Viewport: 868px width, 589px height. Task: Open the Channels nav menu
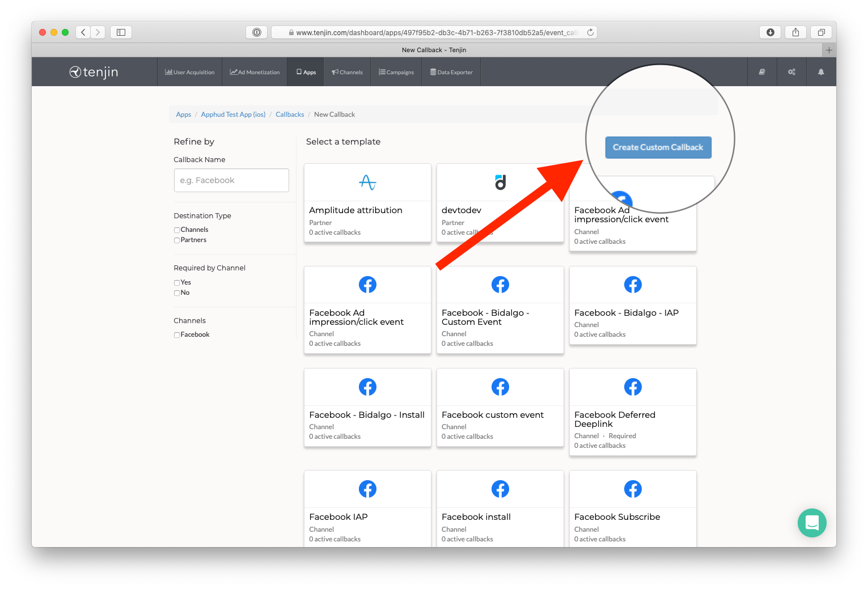pyautogui.click(x=347, y=72)
